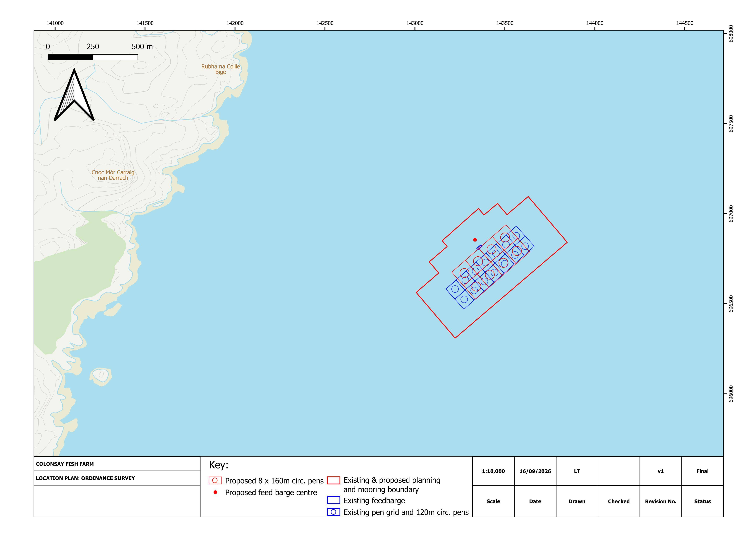Screen dimensions: 756x535
Task: Click the 697000 northing grid label
Action: coord(731,214)
